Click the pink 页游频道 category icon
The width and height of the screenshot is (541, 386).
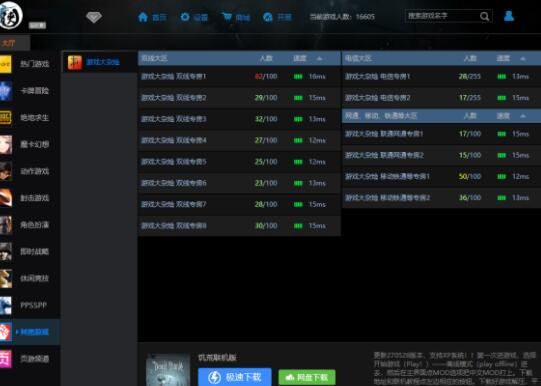click(x=6, y=359)
